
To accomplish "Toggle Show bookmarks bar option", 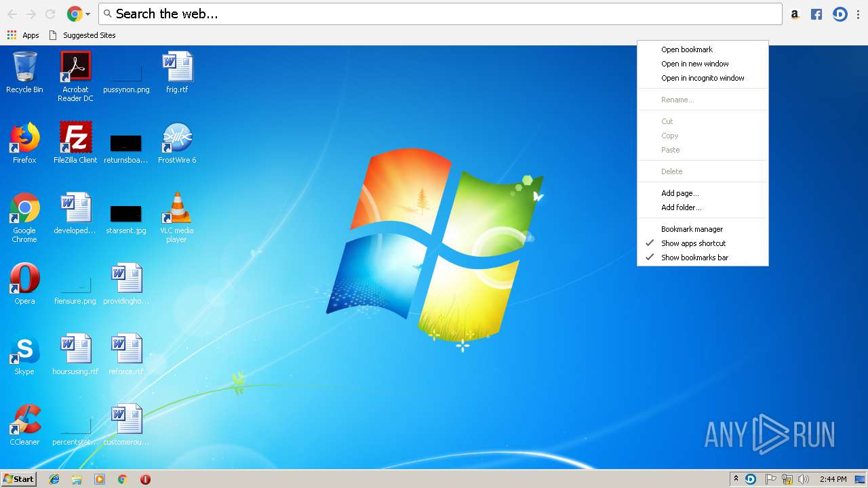I will [703, 258].
